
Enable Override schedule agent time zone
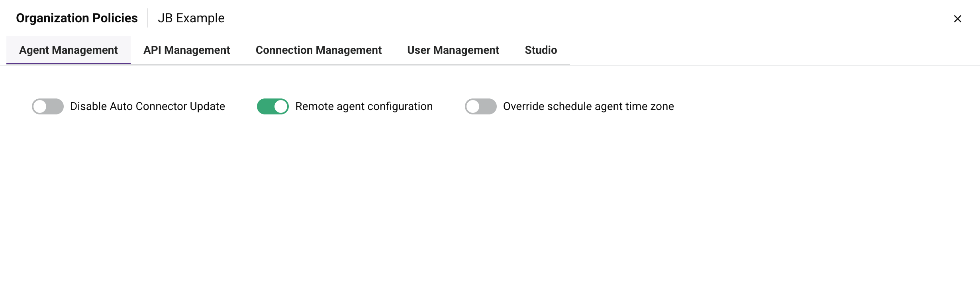480,106
